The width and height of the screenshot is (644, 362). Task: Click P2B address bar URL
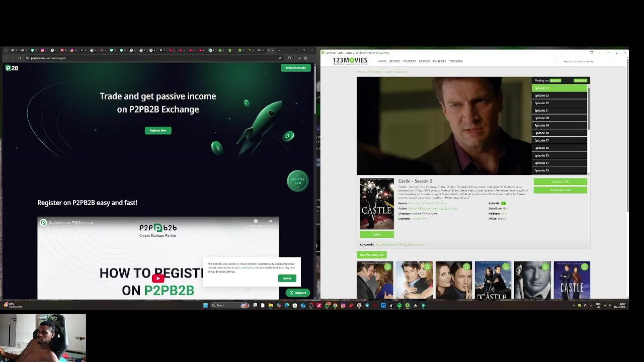click(x=49, y=58)
